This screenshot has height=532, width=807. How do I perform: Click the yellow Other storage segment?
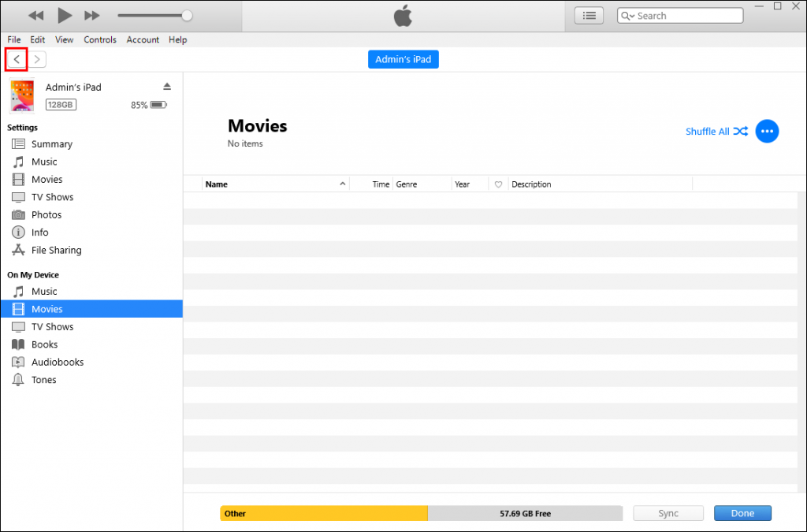click(324, 513)
